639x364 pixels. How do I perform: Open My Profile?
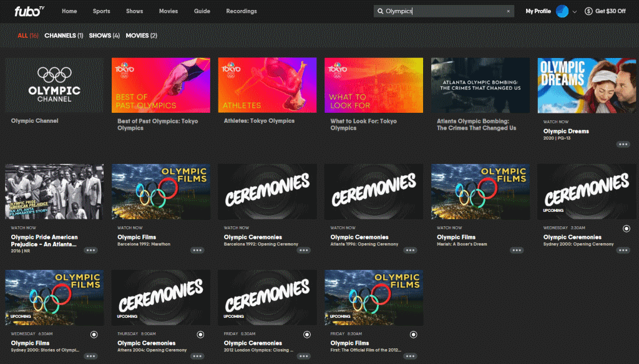(x=538, y=11)
